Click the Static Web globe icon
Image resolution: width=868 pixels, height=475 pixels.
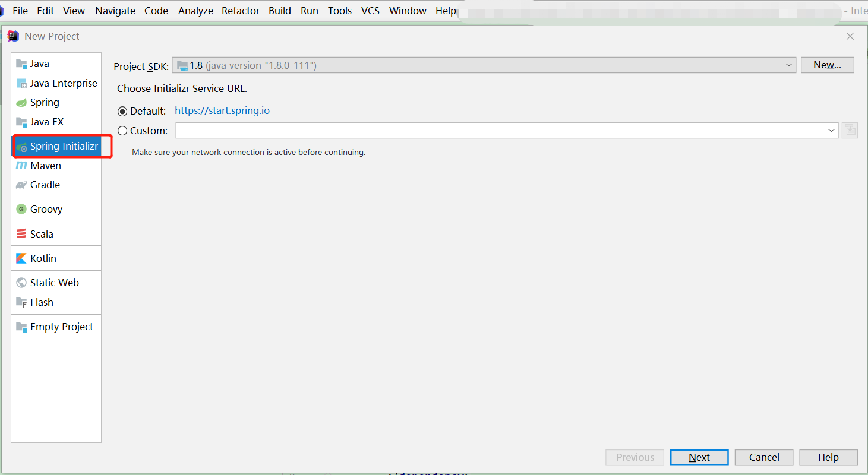pos(21,283)
